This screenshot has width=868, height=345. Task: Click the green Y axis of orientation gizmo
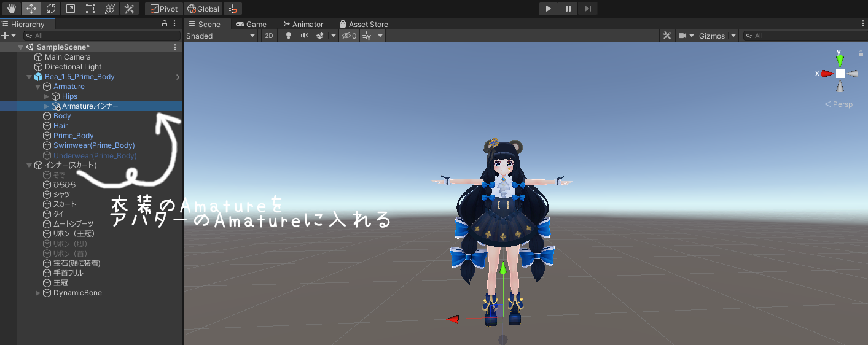(840, 60)
